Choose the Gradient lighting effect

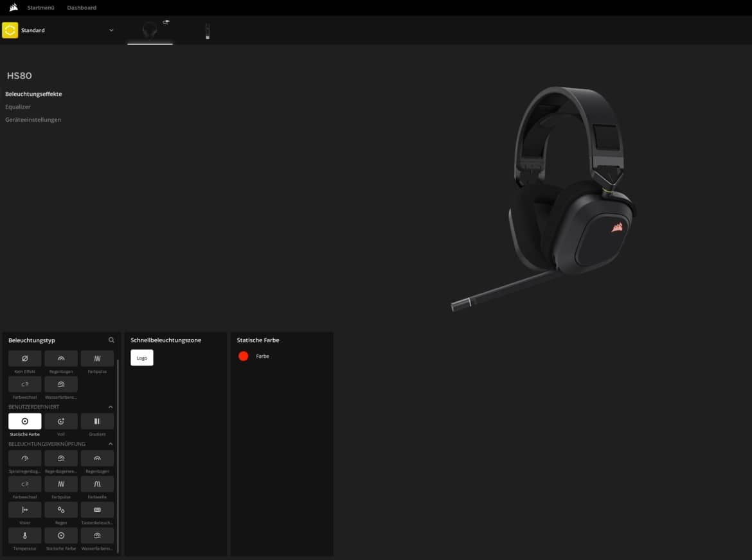click(x=97, y=421)
